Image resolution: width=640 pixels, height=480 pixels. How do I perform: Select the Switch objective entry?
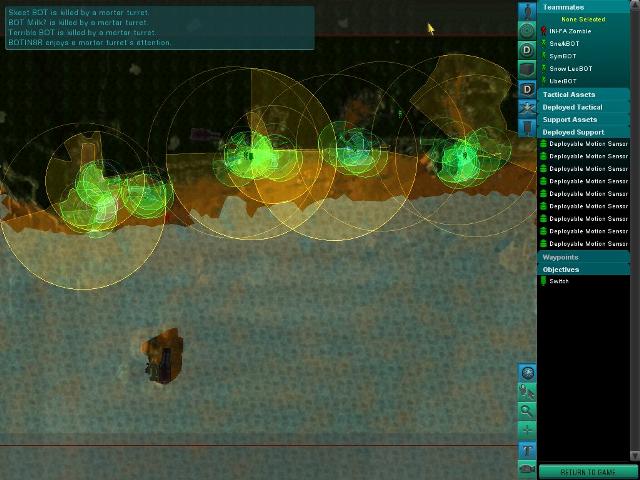559,281
